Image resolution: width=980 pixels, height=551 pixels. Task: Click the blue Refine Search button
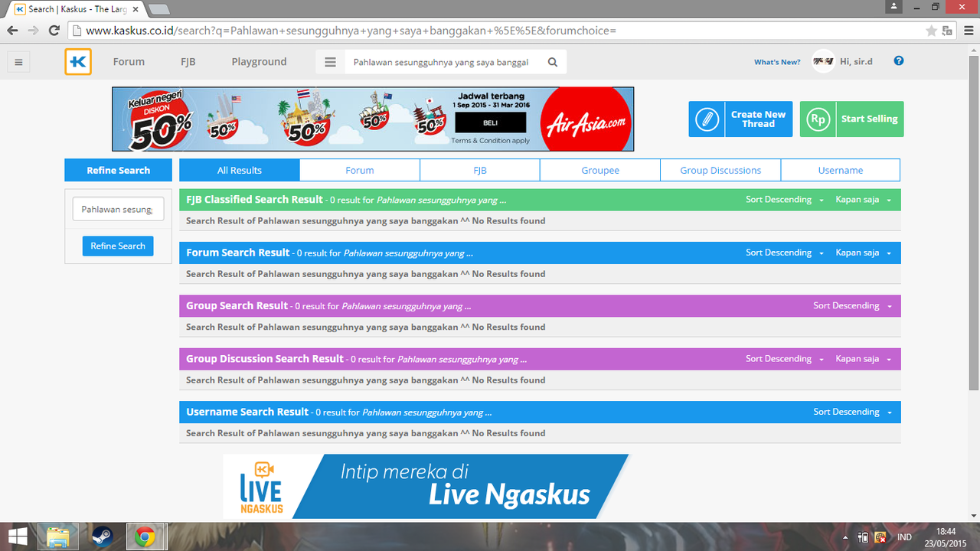[x=118, y=246]
